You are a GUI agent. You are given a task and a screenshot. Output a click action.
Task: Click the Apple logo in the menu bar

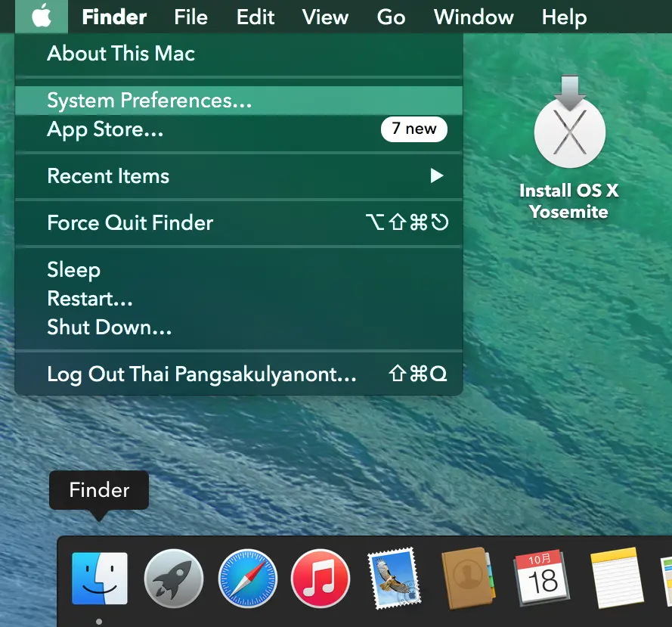tap(41, 16)
